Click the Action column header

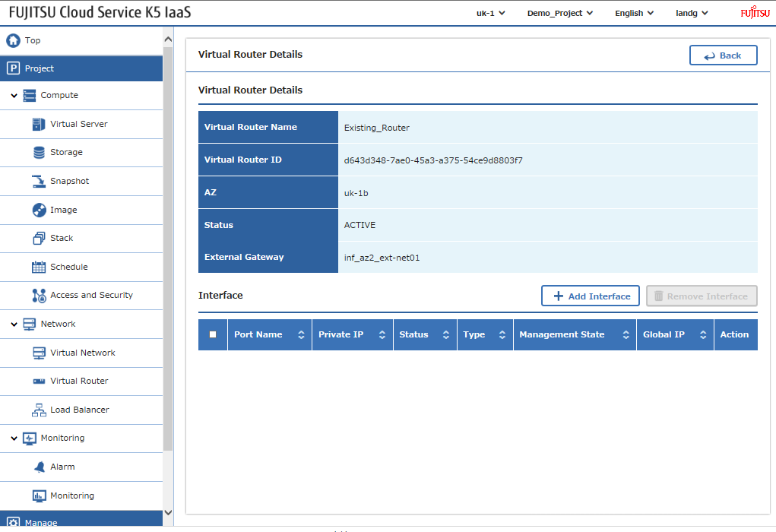tap(736, 334)
